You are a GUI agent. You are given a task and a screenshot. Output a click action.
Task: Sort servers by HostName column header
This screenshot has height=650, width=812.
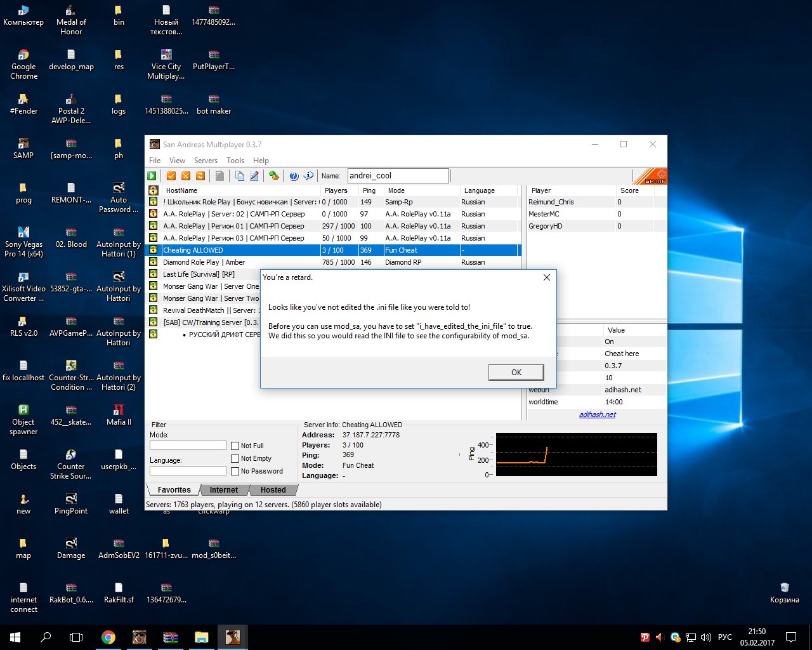coord(240,190)
